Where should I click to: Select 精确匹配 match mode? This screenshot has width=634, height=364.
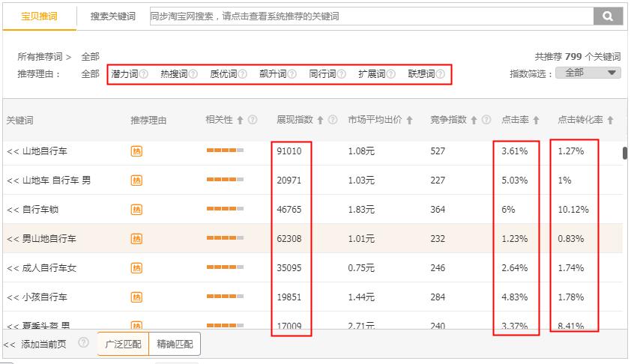pos(175,345)
